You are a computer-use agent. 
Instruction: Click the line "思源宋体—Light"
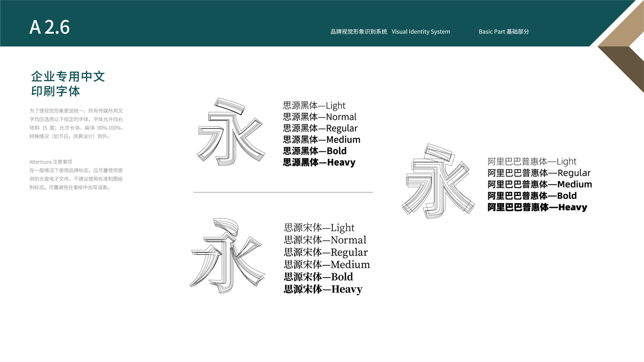point(319,228)
